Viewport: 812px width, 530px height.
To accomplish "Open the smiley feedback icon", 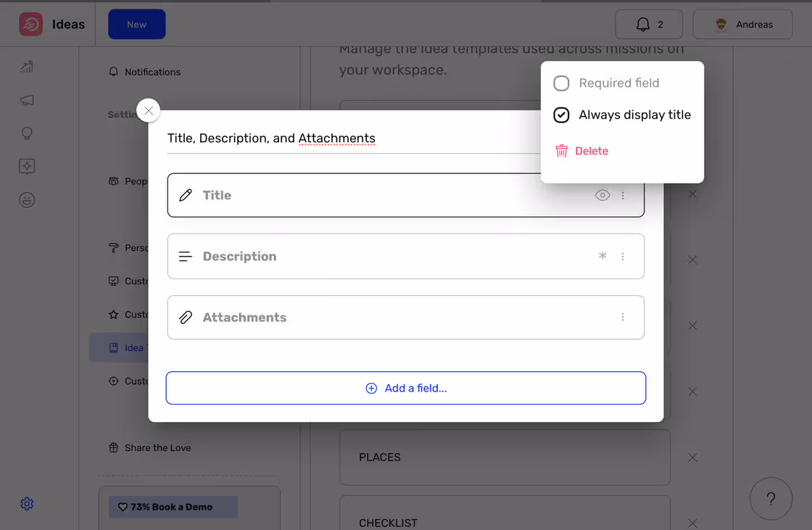I will pyautogui.click(x=27, y=200).
